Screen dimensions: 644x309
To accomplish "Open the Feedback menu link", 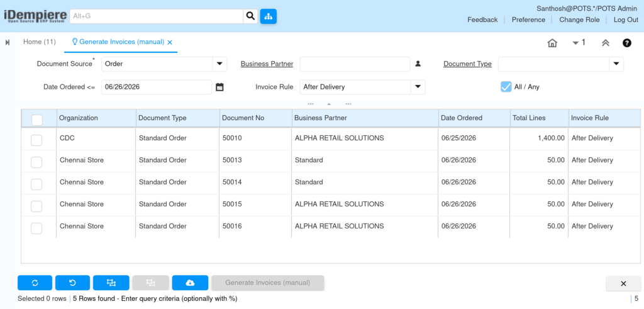I will (482, 20).
